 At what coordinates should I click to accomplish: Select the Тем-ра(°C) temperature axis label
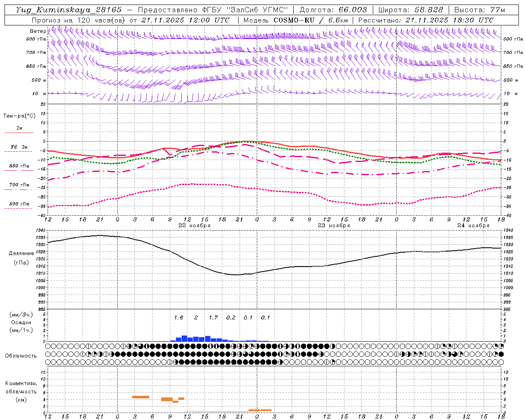click(x=19, y=116)
